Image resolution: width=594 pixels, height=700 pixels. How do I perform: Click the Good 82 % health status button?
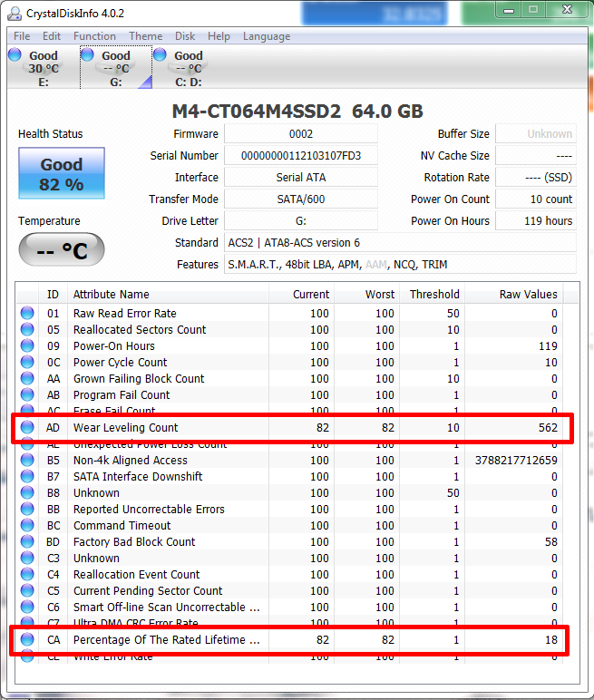(62, 173)
